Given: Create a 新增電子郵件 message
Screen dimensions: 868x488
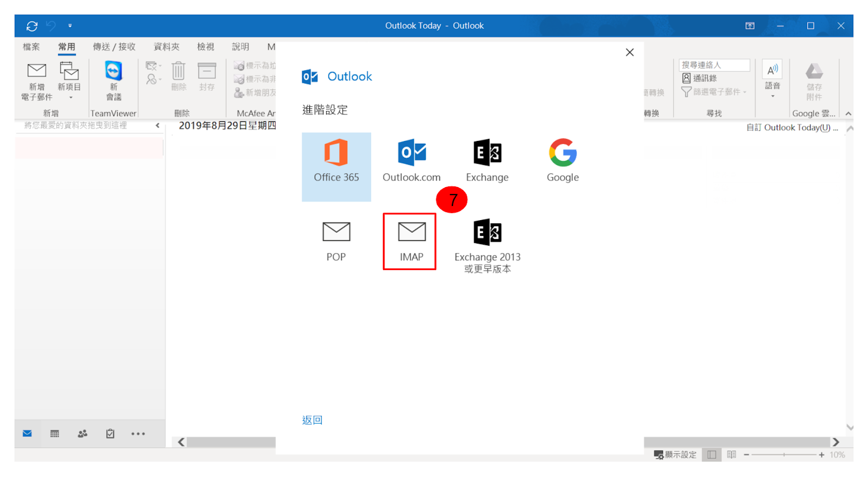Looking at the screenshot, I should coord(37,81).
